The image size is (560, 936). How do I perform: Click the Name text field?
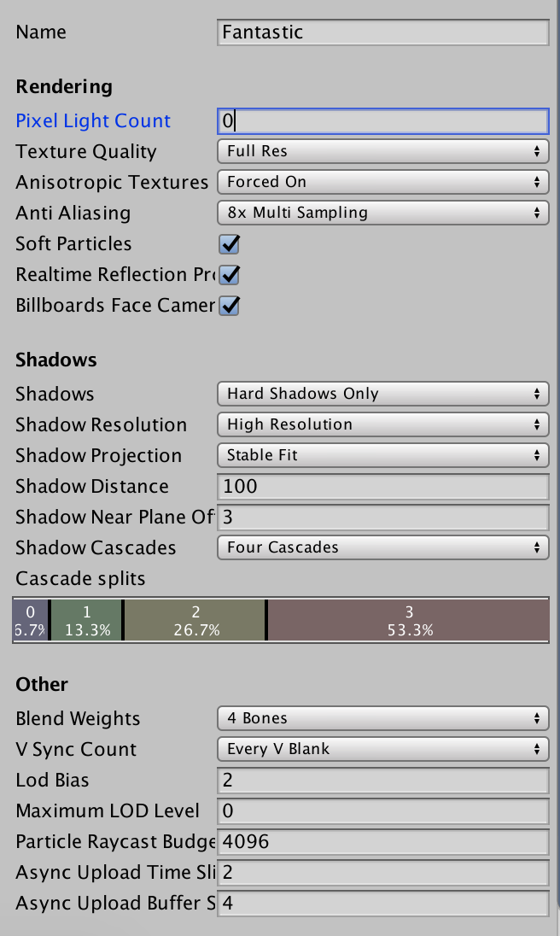click(x=382, y=32)
